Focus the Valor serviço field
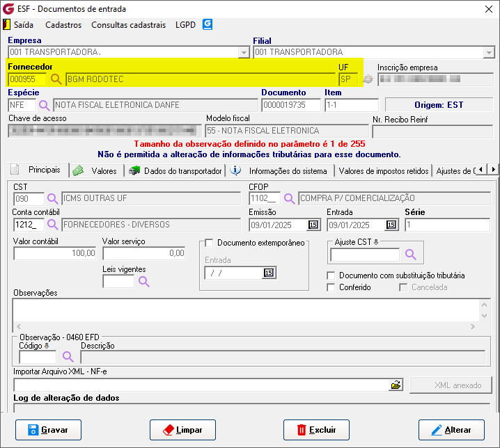Viewport: 500px width, 448px height. pyautogui.click(x=144, y=253)
